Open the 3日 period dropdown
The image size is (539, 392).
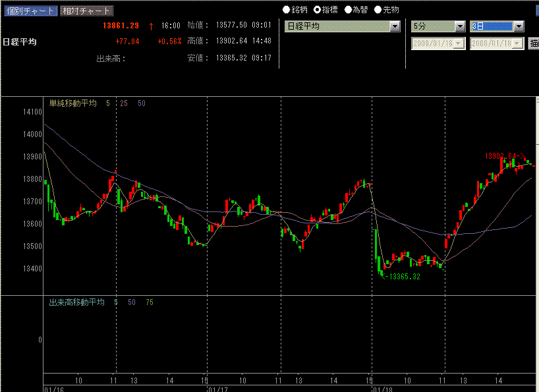[x=519, y=26]
